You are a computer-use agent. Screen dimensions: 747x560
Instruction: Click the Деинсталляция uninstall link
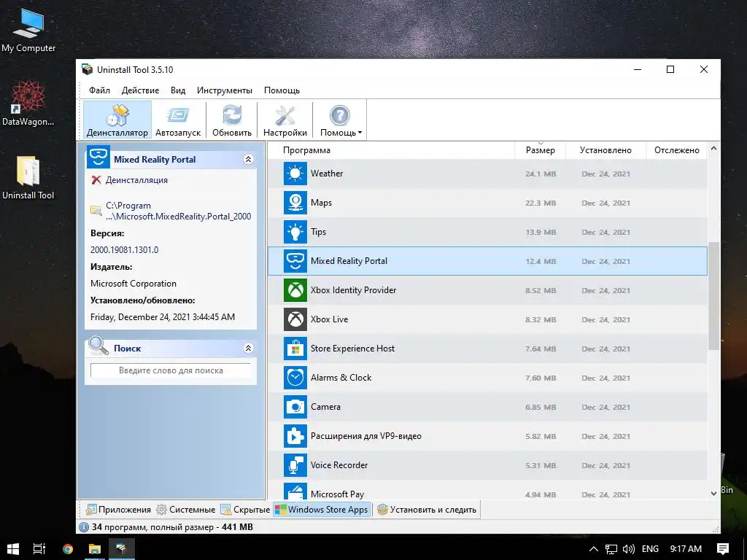(136, 180)
